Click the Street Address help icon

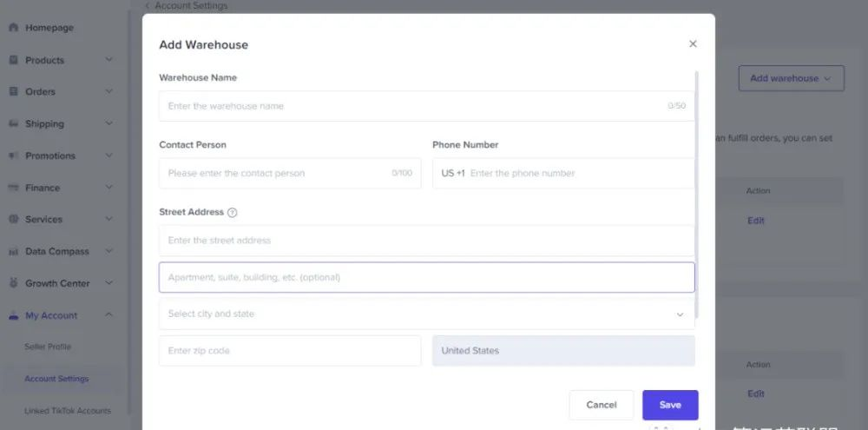click(x=233, y=213)
